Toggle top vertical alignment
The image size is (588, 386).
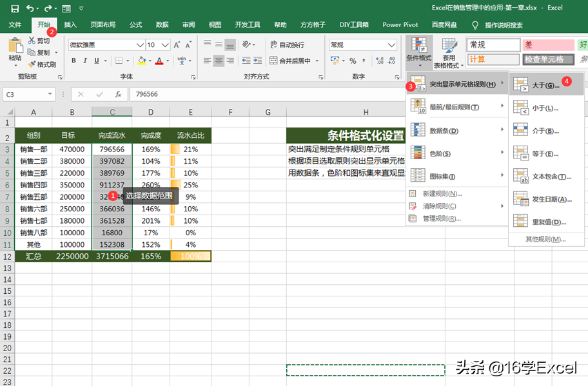(x=208, y=44)
